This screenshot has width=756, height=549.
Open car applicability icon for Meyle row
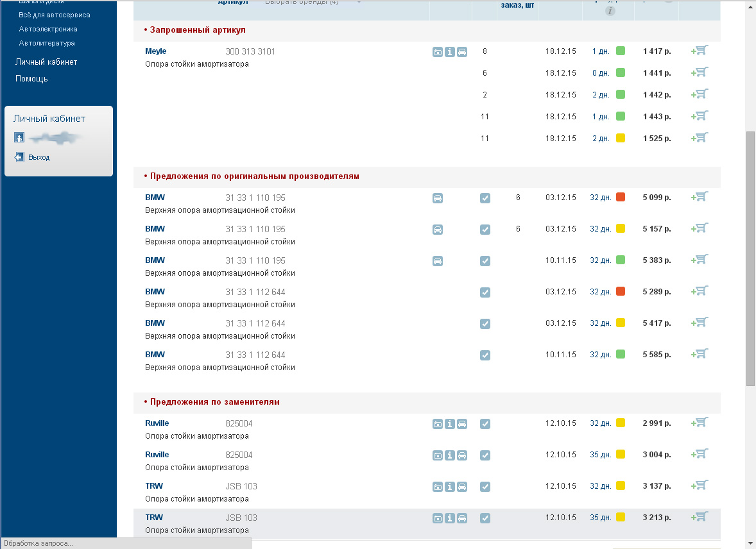pos(462,52)
